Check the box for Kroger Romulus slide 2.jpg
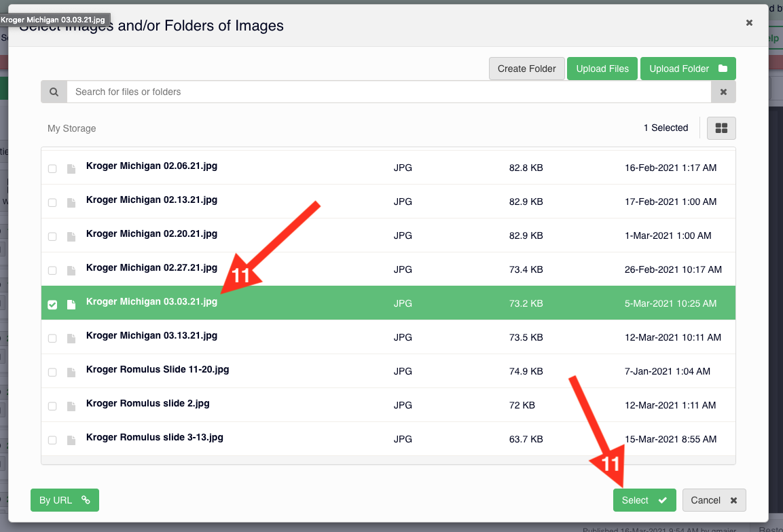 [52, 406]
